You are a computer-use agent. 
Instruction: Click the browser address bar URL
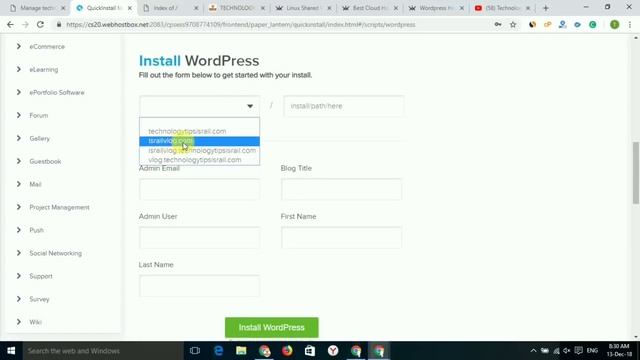[241, 25]
